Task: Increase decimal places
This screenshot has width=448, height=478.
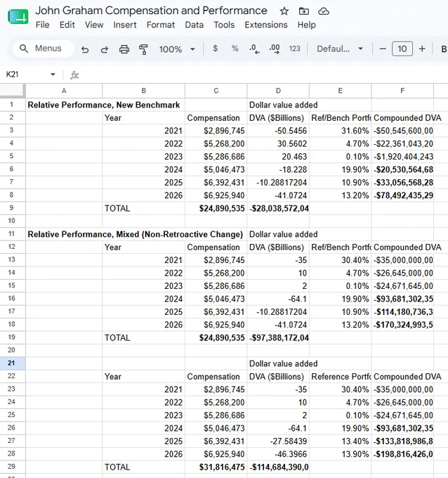Action: 275,49
